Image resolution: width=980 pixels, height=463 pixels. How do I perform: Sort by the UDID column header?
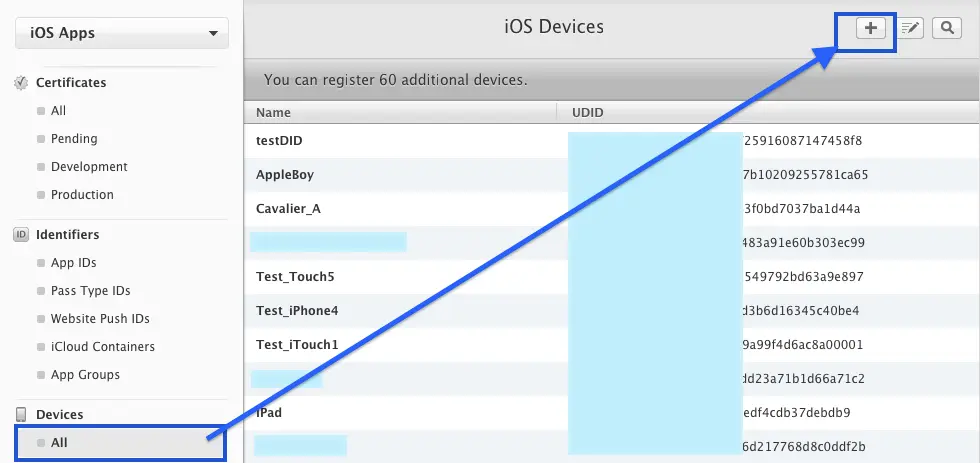point(768,113)
